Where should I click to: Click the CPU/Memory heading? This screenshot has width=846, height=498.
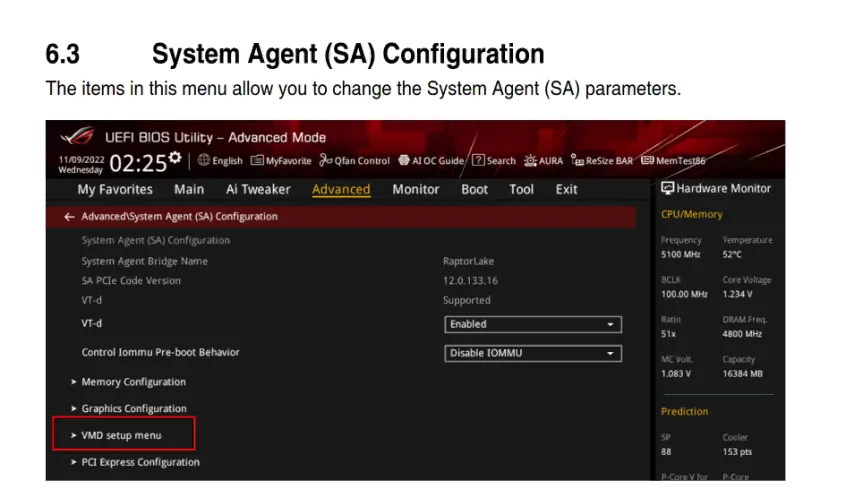pos(692,214)
